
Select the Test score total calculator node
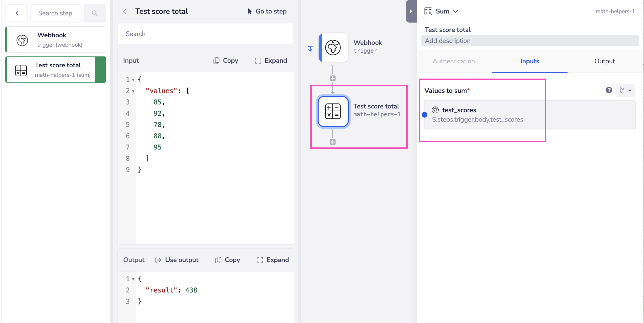pyautogui.click(x=333, y=111)
